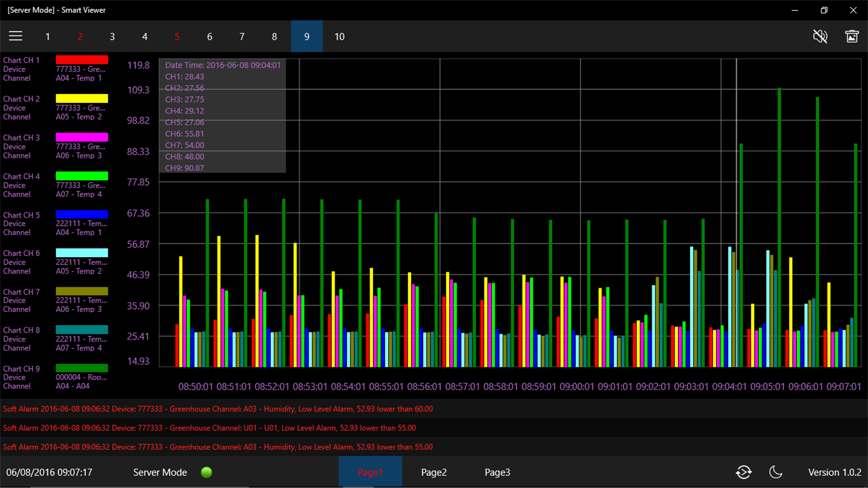Click the magenta Chart CH 3 swatch

[x=82, y=137]
